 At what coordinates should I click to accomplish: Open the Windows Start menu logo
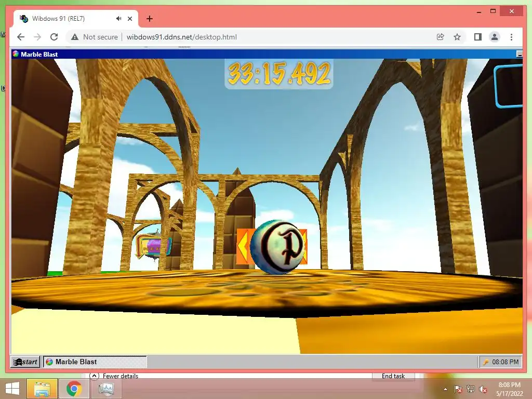click(12, 389)
